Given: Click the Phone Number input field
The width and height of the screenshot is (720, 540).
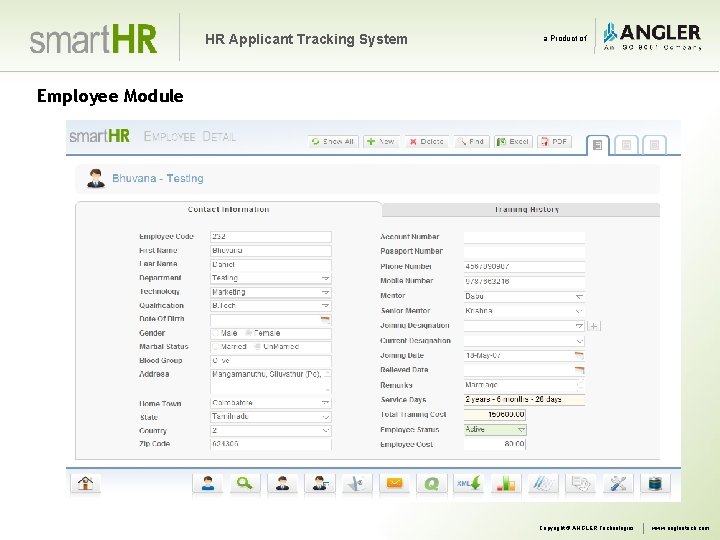Looking at the screenshot, I should [524, 266].
